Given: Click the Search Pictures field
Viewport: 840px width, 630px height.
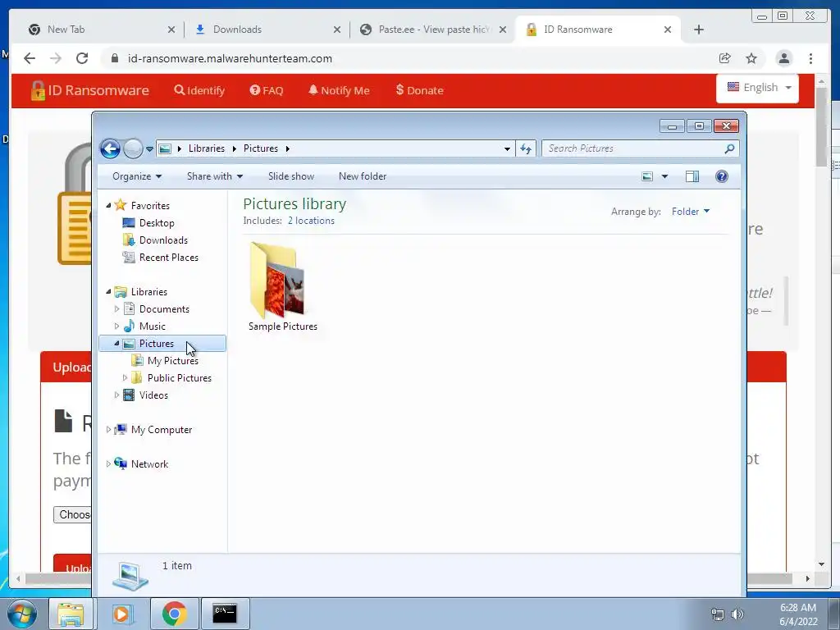Looking at the screenshot, I should tap(640, 148).
